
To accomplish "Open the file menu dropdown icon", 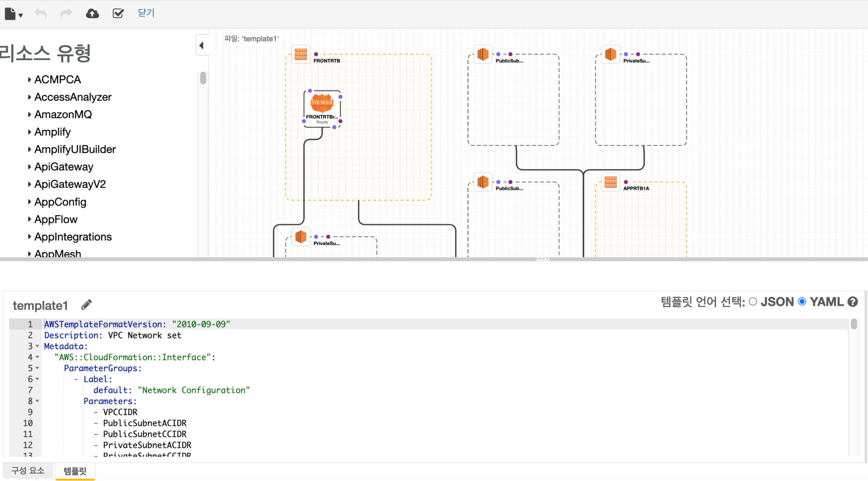I will tap(14, 14).
